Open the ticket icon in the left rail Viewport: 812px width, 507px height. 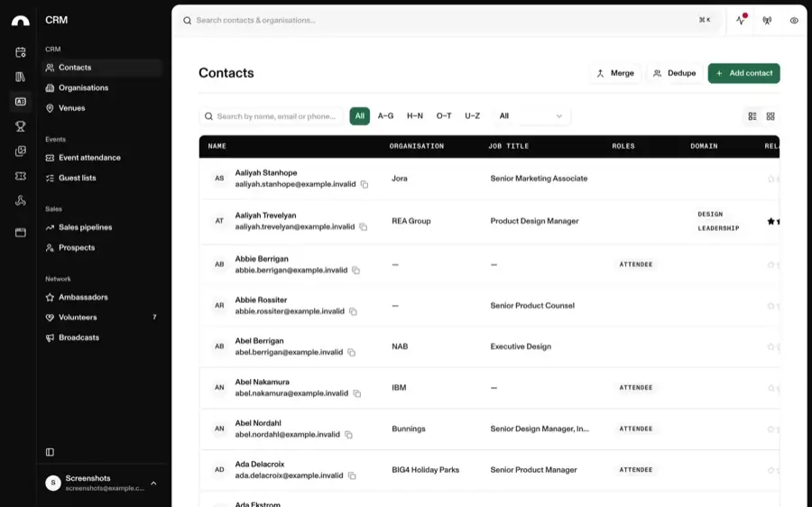click(x=21, y=176)
